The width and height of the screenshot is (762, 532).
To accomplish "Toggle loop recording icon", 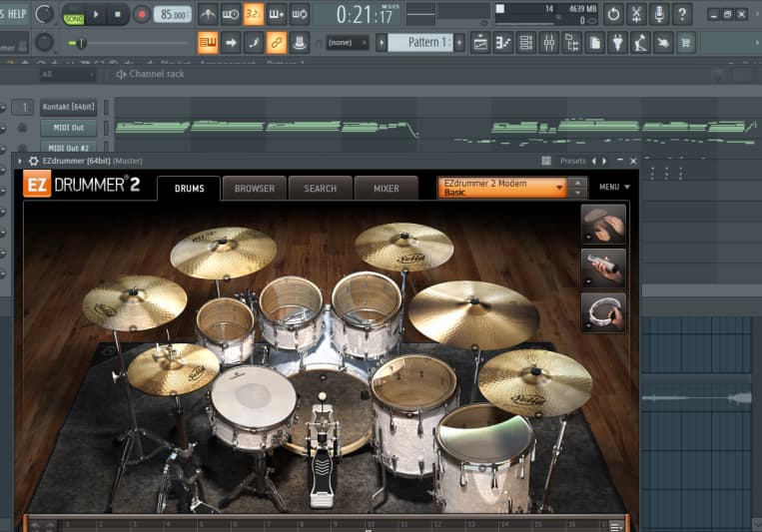I will 299,14.
